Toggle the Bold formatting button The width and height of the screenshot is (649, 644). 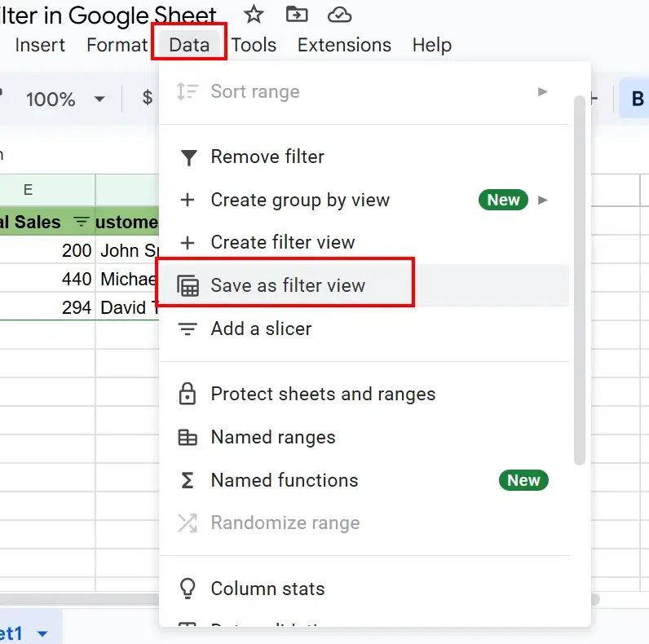[x=637, y=99]
